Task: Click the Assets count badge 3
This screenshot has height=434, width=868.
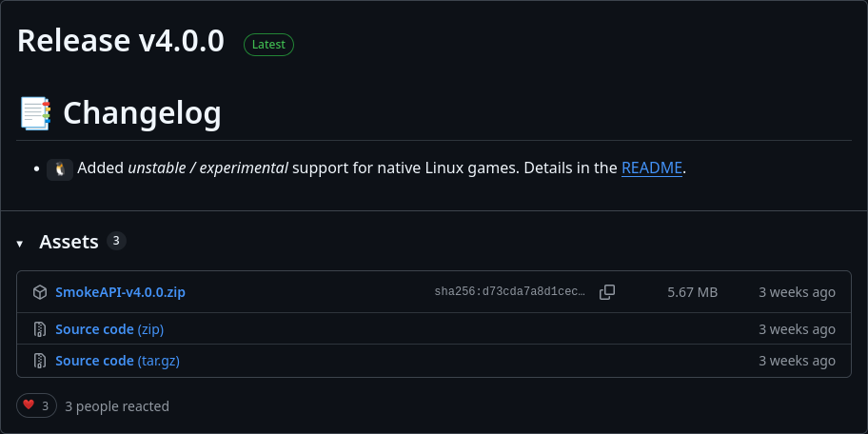Action: (x=116, y=241)
